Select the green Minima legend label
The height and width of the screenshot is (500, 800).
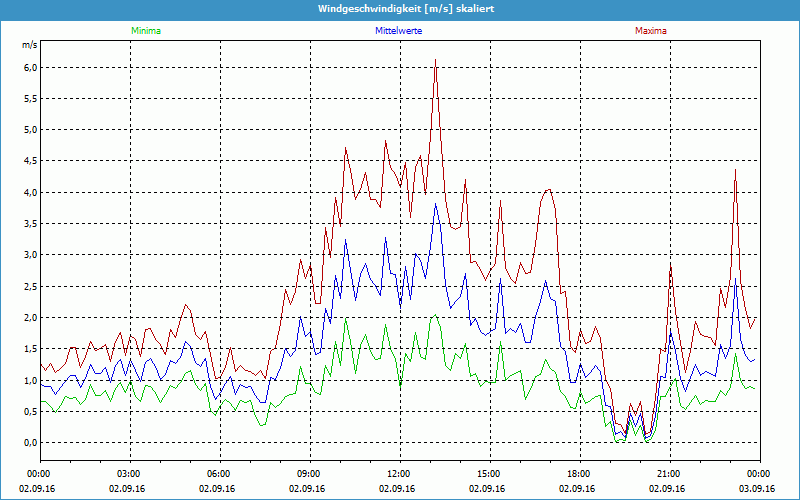pos(145,31)
